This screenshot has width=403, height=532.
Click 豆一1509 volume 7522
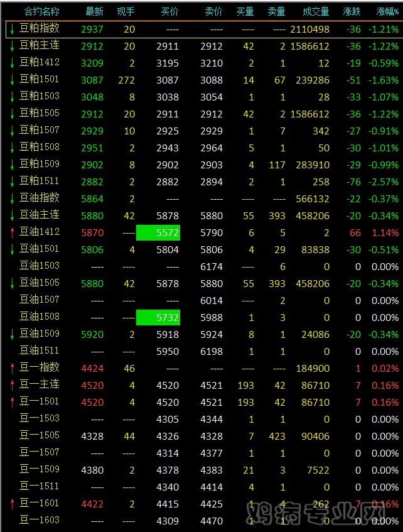pyautogui.click(x=318, y=470)
